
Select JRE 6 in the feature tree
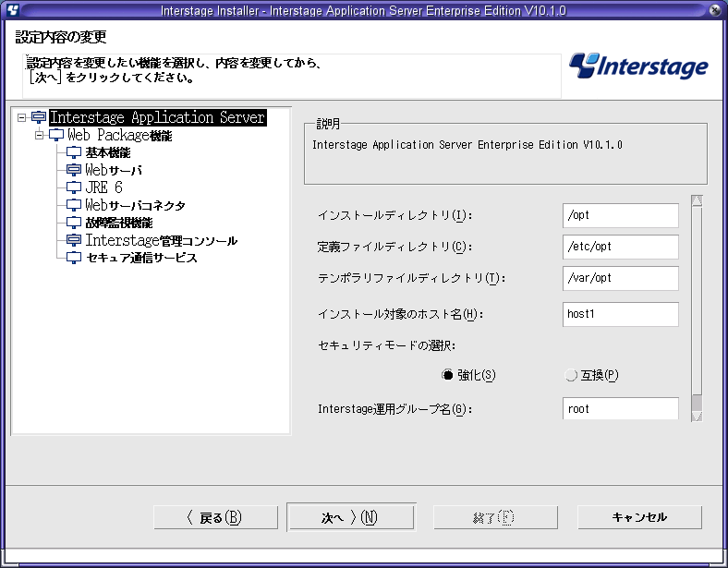click(x=103, y=187)
